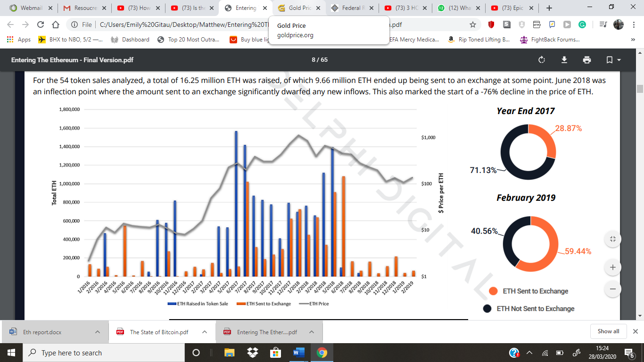Download the PDF document
The height and width of the screenshot is (362, 644).
tap(564, 60)
